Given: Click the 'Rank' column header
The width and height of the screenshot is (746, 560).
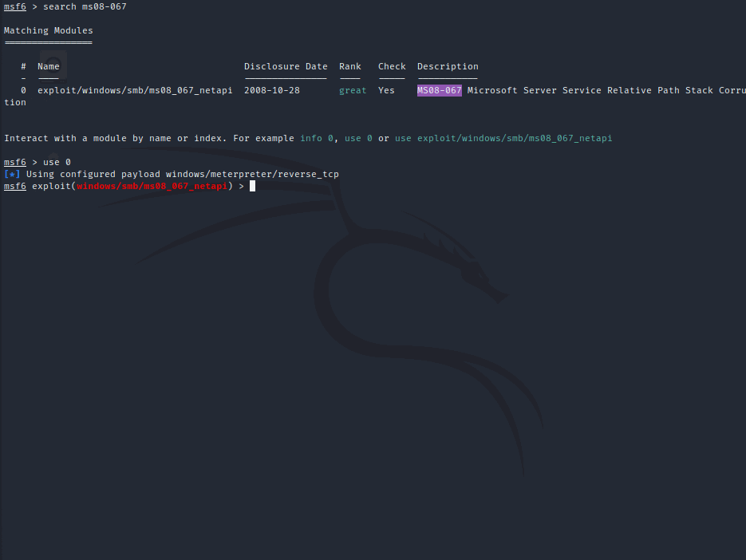Looking at the screenshot, I should 350,67.
